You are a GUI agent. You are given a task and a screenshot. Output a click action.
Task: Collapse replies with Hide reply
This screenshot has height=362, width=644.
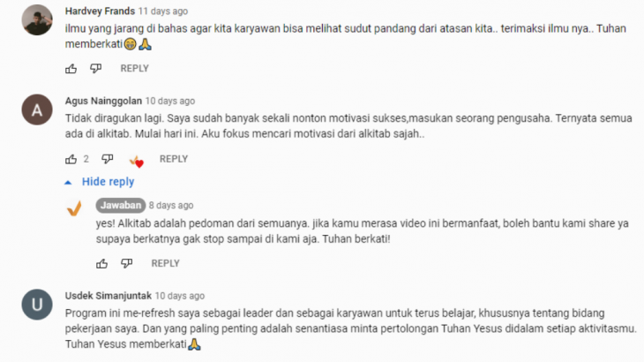pyautogui.click(x=108, y=182)
